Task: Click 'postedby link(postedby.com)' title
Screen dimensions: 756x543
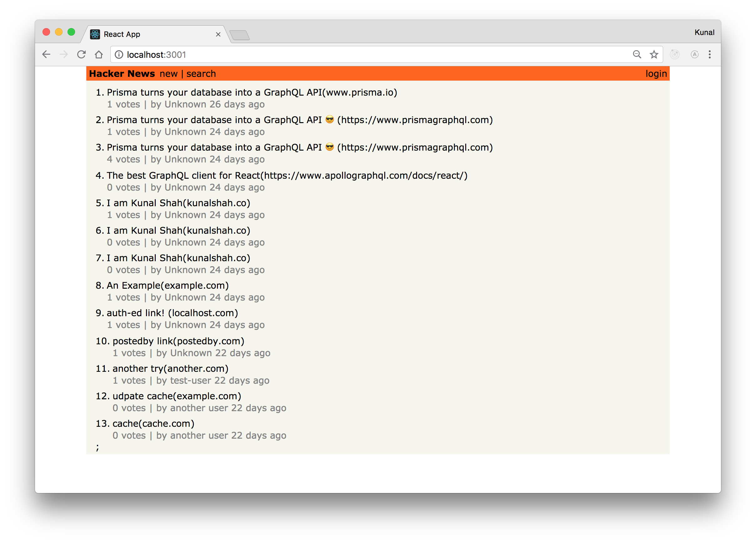Action: click(x=178, y=341)
